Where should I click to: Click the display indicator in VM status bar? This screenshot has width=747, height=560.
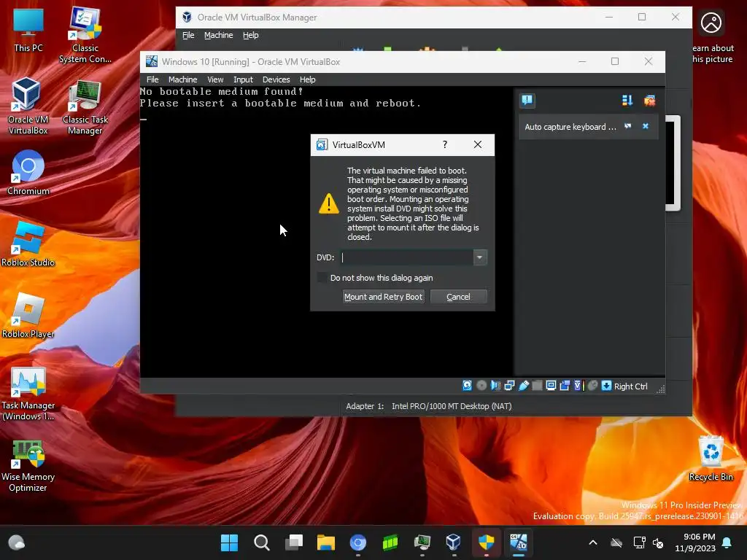click(551, 386)
